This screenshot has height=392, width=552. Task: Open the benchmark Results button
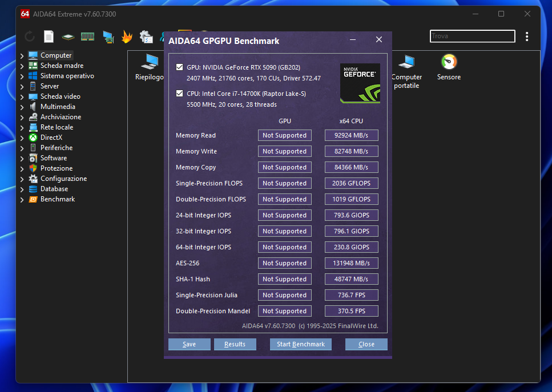point(235,344)
